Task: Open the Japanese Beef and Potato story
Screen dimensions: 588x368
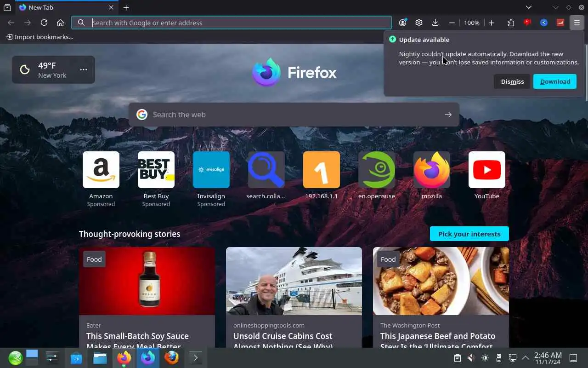Action: 441,298
